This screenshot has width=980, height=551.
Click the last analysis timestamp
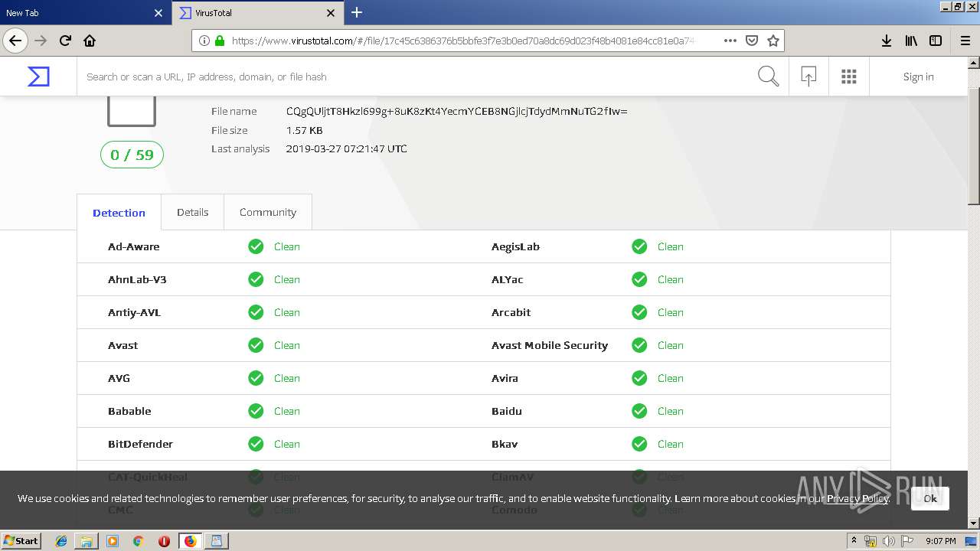[x=347, y=148]
